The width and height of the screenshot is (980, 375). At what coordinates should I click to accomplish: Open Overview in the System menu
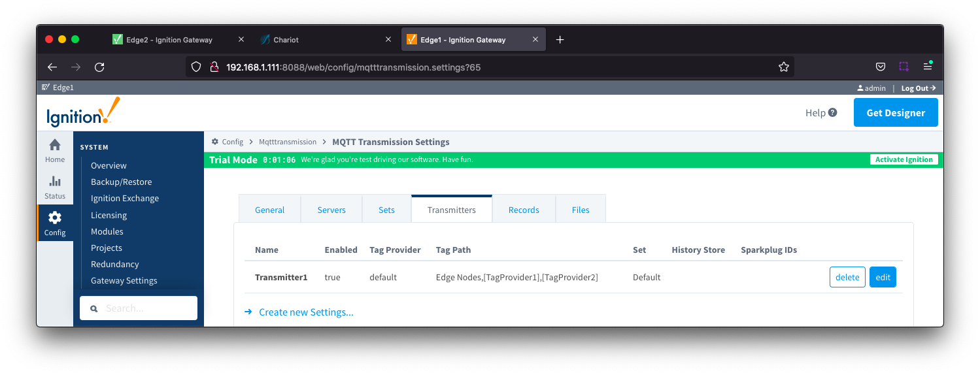[x=109, y=165]
